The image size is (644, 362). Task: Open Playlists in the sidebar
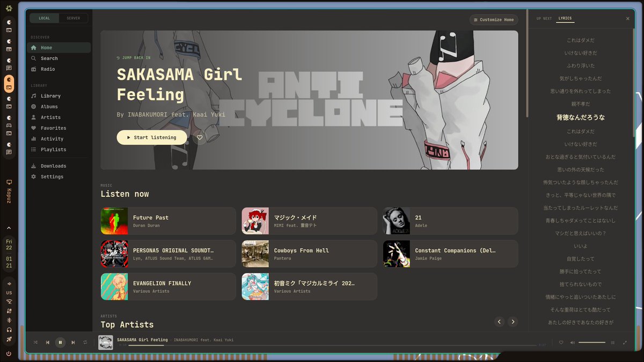coord(58,150)
